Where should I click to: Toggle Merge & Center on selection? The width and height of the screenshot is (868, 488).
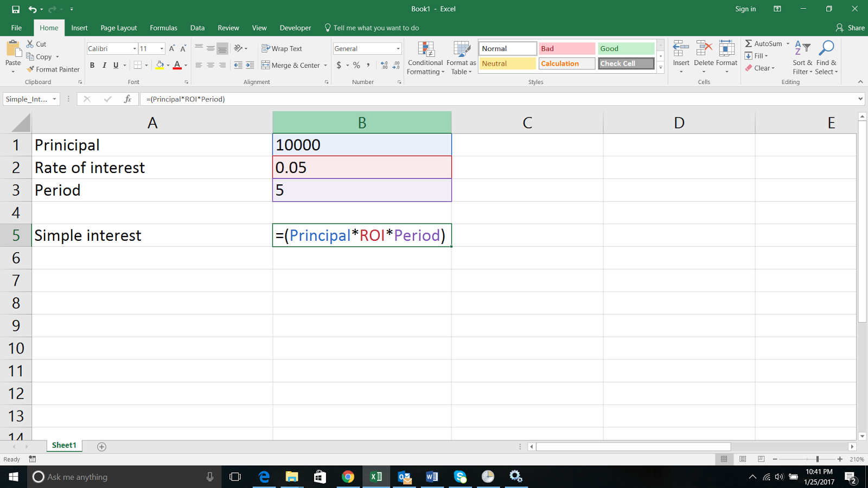(290, 65)
